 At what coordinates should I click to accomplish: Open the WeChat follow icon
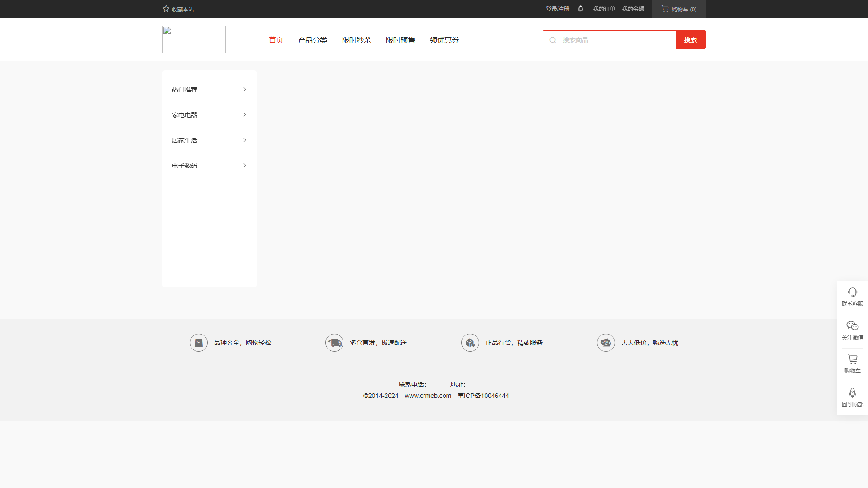coord(852,325)
